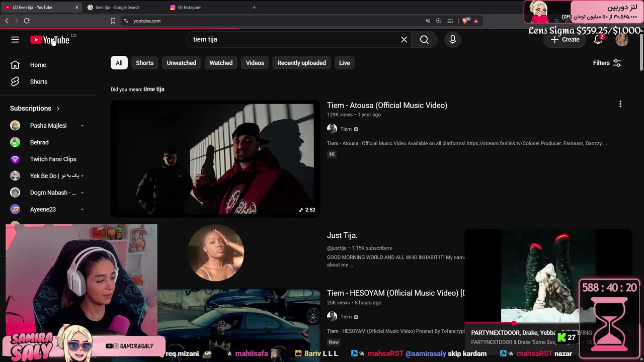Filter results by Live chip
644x362 pixels.
click(345, 63)
